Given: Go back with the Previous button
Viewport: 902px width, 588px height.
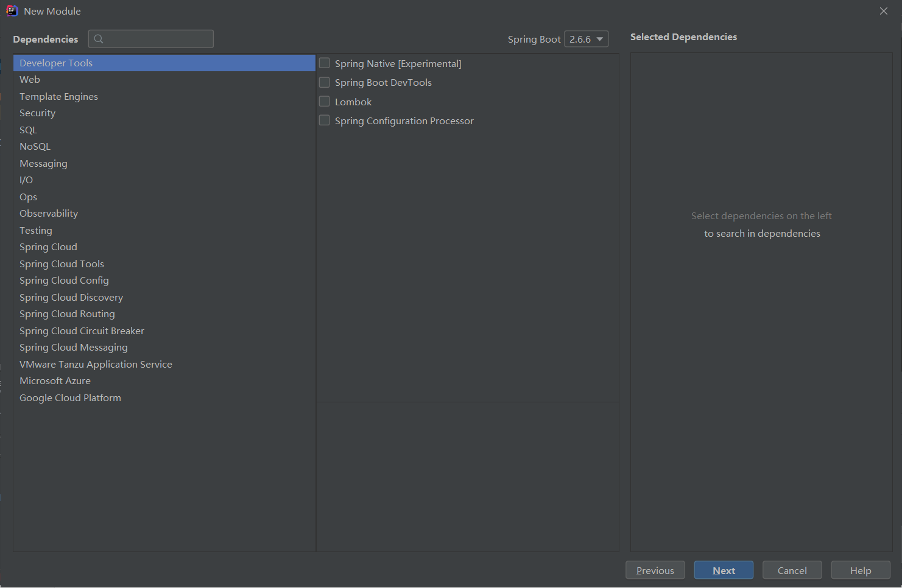Looking at the screenshot, I should pyautogui.click(x=655, y=570).
